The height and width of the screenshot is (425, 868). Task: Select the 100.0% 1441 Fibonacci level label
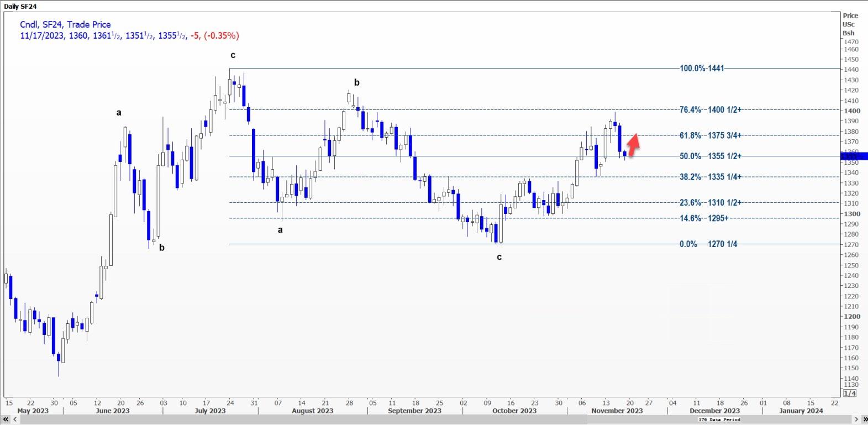(x=701, y=68)
